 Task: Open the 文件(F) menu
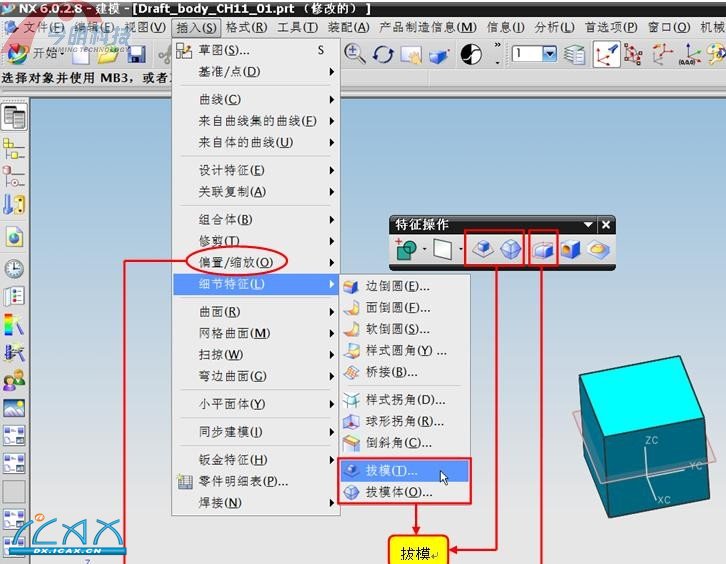click(44, 27)
